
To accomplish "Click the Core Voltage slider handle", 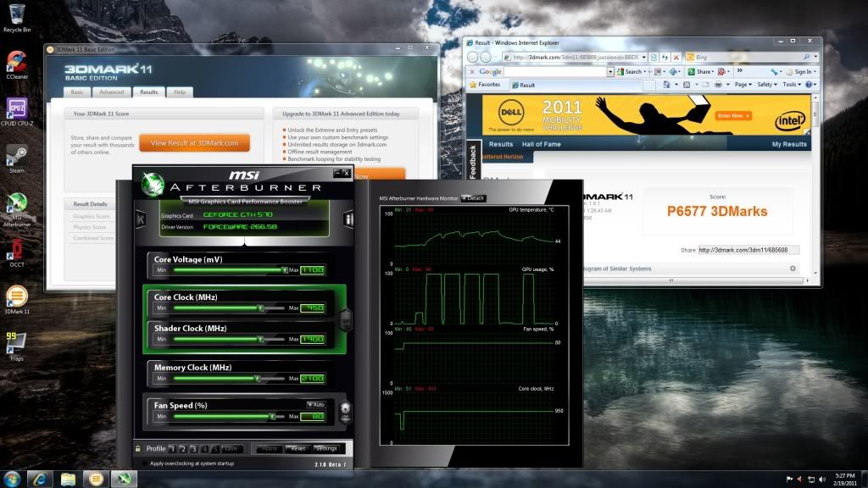I will click(x=285, y=270).
